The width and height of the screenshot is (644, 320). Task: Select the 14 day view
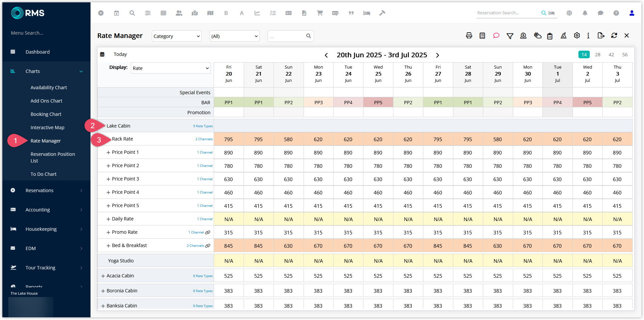(584, 55)
